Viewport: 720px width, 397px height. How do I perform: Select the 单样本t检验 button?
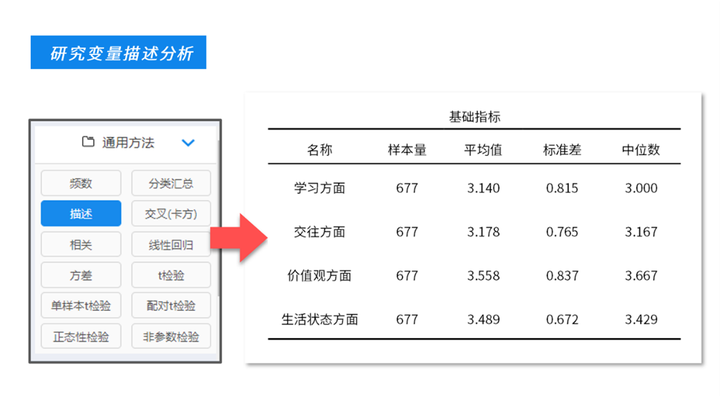pyautogui.click(x=81, y=305)
